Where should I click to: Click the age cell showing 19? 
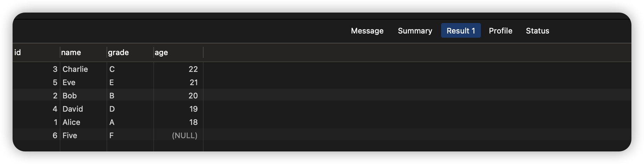(193, 109)
